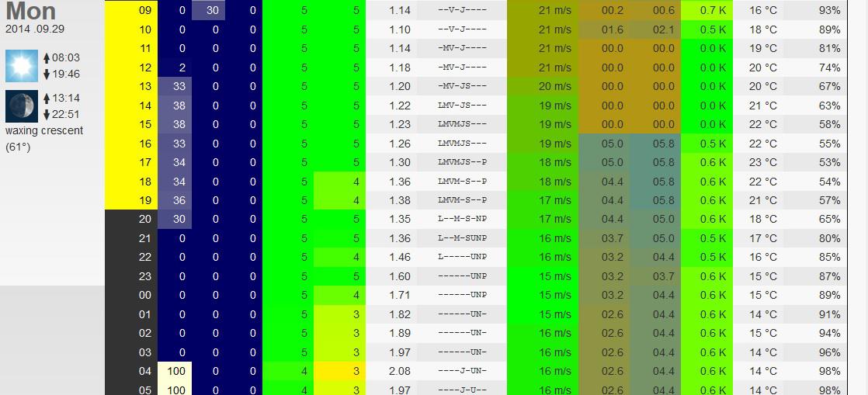Click the moon phase icon
The height and width of the screenshot is (395, 868).
pyautogui.click(x=22, y=106)
